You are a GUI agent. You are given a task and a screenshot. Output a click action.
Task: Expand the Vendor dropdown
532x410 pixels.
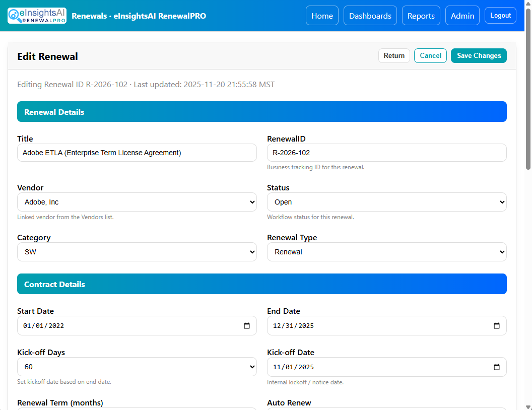(x=137, y=202)
